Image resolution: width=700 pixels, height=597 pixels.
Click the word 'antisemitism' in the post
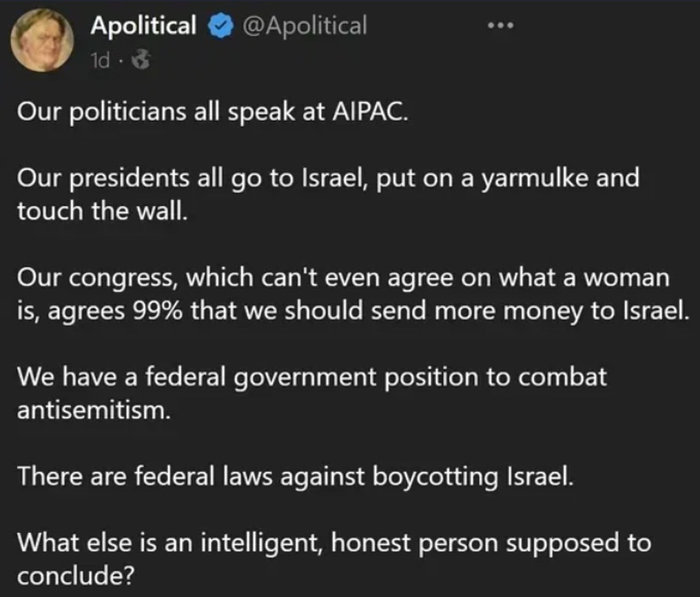[94, 410]
